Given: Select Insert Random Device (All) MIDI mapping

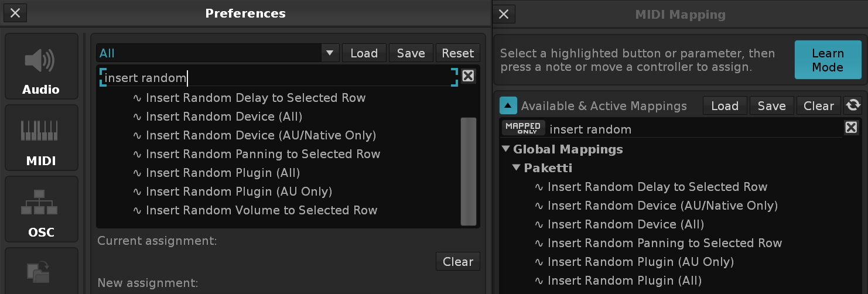Looking at the screenshot, I should point(626,224).
